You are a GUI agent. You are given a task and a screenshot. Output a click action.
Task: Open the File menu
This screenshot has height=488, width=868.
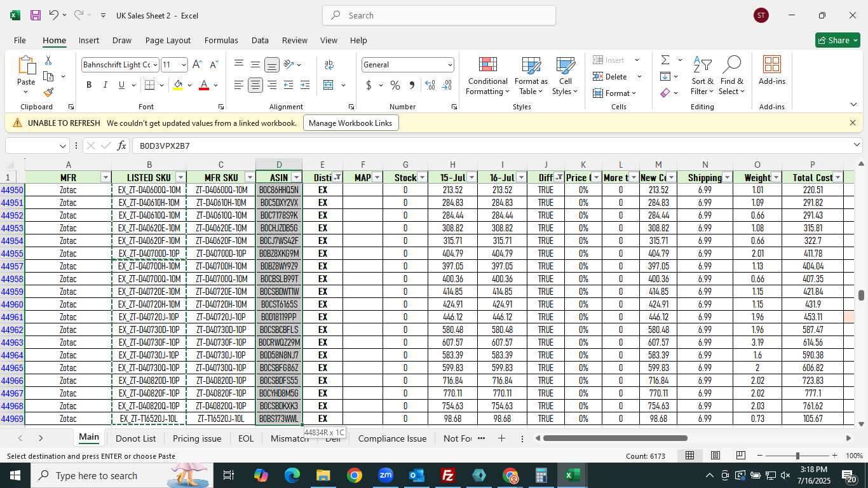20,40
